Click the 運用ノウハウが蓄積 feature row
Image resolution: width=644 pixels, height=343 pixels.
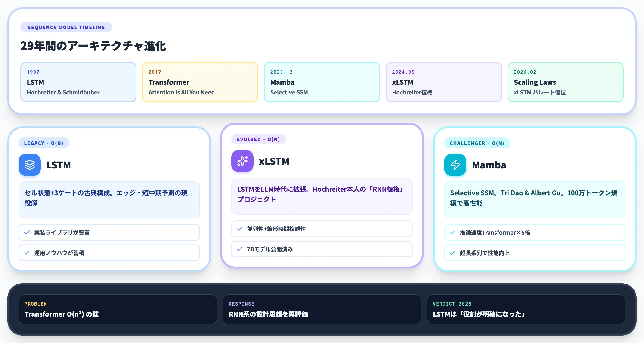(x=109, y=253)
